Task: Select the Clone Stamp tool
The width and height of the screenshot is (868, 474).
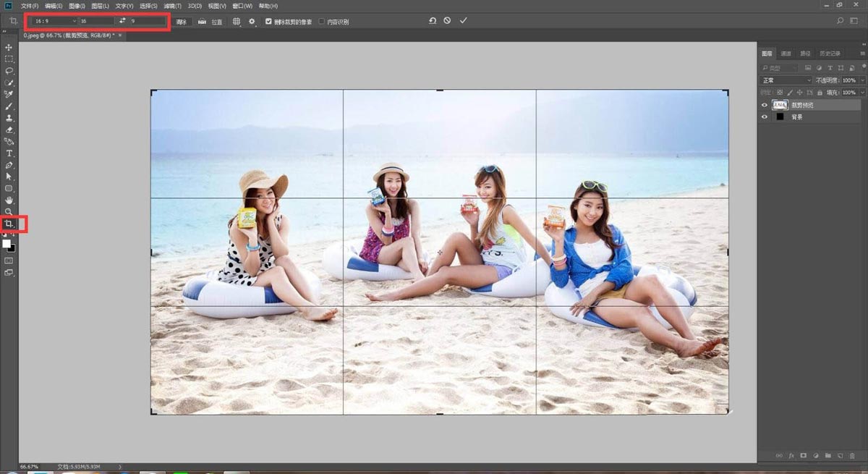Action: [x=9, y=118]
